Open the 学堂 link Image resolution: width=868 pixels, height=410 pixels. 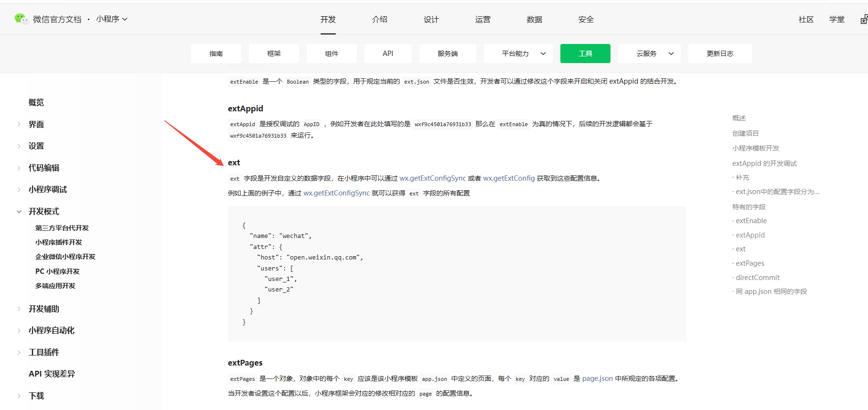click(837, 20)
